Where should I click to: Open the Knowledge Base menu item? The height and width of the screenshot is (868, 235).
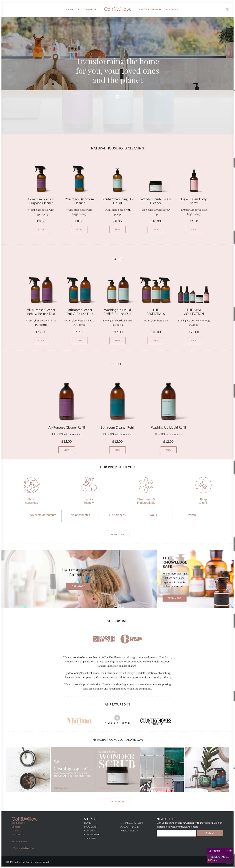[150, 9]
